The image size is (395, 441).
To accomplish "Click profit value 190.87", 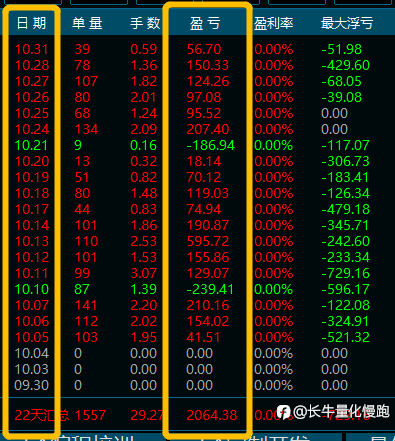I will click(208, 225).
